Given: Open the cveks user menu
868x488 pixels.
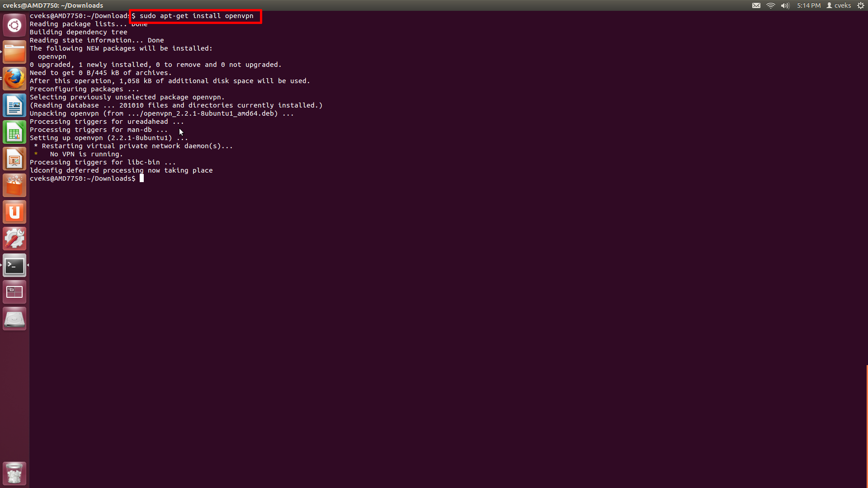Looking at the screenshot, I should tap(839, 5).
